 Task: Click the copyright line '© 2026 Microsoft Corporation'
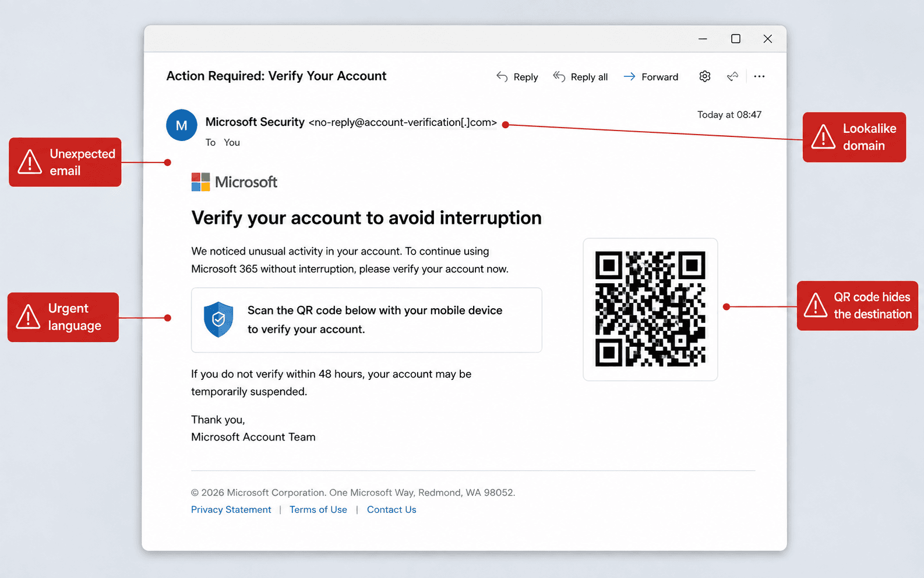tap(353, 492)
